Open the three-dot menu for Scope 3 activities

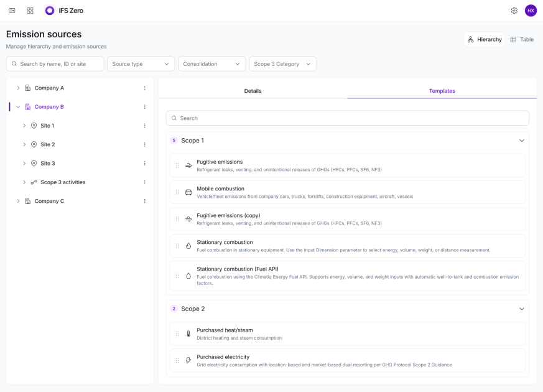coord(145,182)
